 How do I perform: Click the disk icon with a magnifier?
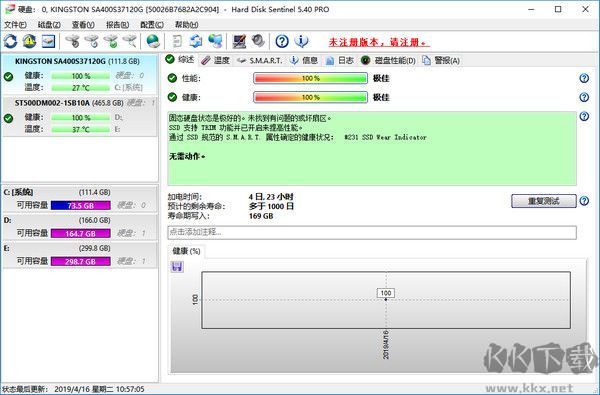(x=130, y=41)
